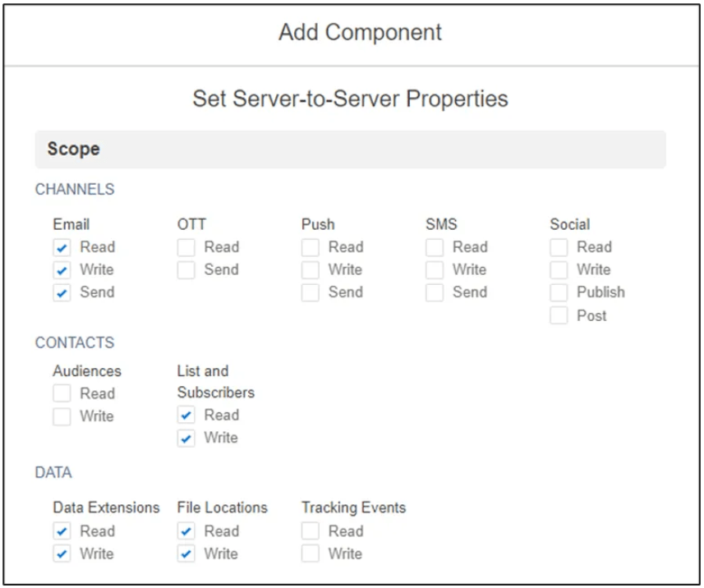Check the Tracking Events Read checkbox
This screenshot has width=704, height=588.
pyautogui.click(x=311, y=531)
